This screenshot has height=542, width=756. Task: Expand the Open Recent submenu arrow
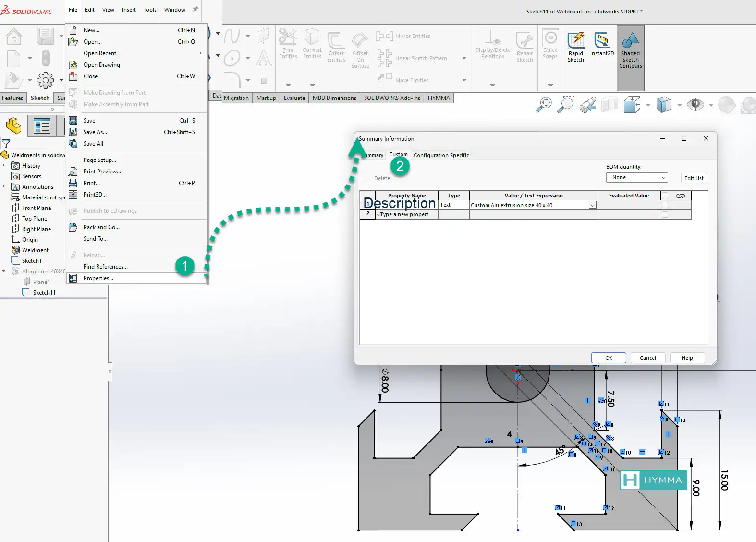pyautogui.click(x=201, y=53)
